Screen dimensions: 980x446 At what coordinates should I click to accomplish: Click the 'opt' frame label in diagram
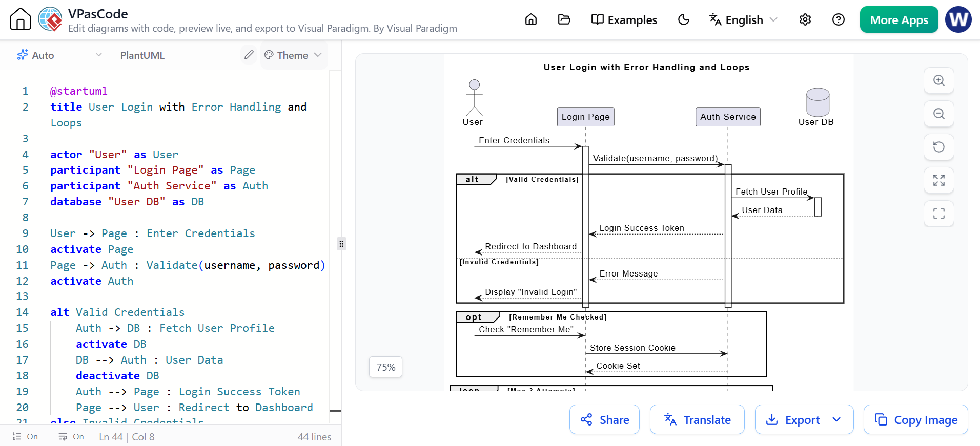click(474, 317)
